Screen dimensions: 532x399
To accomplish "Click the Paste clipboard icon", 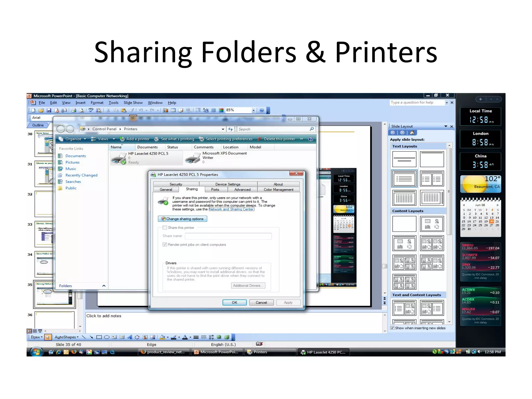I will pyautogui.click(x=124, y=110).
